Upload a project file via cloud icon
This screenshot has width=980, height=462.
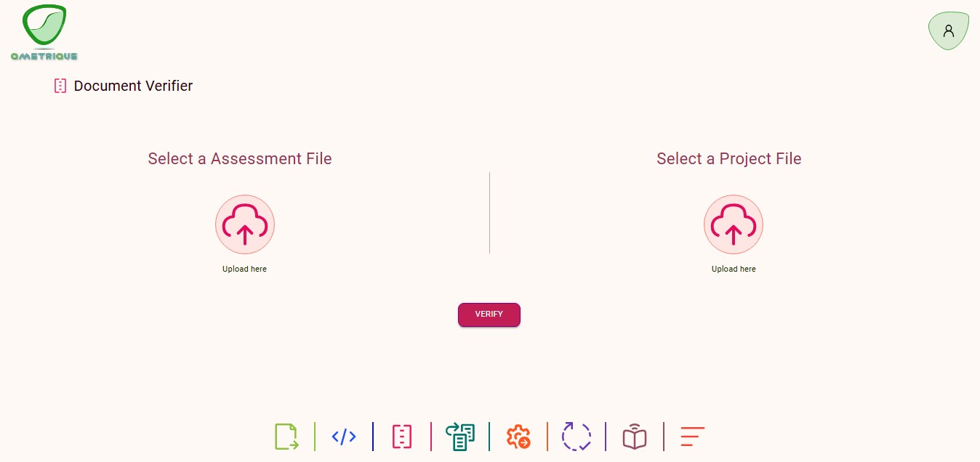coord(734,224)
